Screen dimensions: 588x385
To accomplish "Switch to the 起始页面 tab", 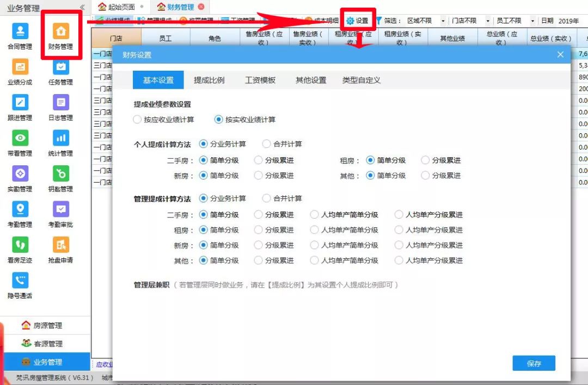I will click(x=122, y=8).
